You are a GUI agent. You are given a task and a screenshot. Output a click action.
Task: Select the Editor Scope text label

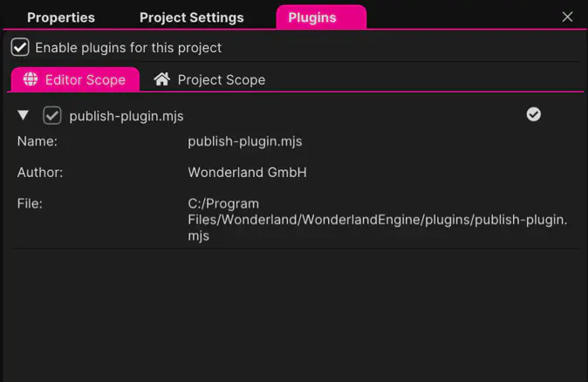(x=85, y=79)
